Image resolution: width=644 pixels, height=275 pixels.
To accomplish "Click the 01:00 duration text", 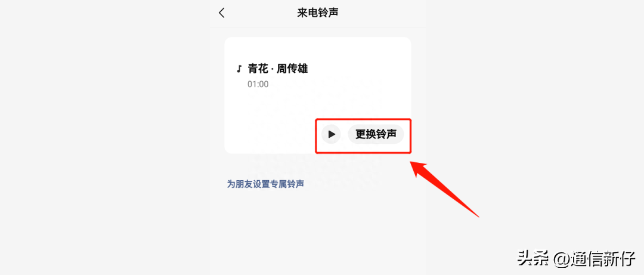I will coord(258,84).
